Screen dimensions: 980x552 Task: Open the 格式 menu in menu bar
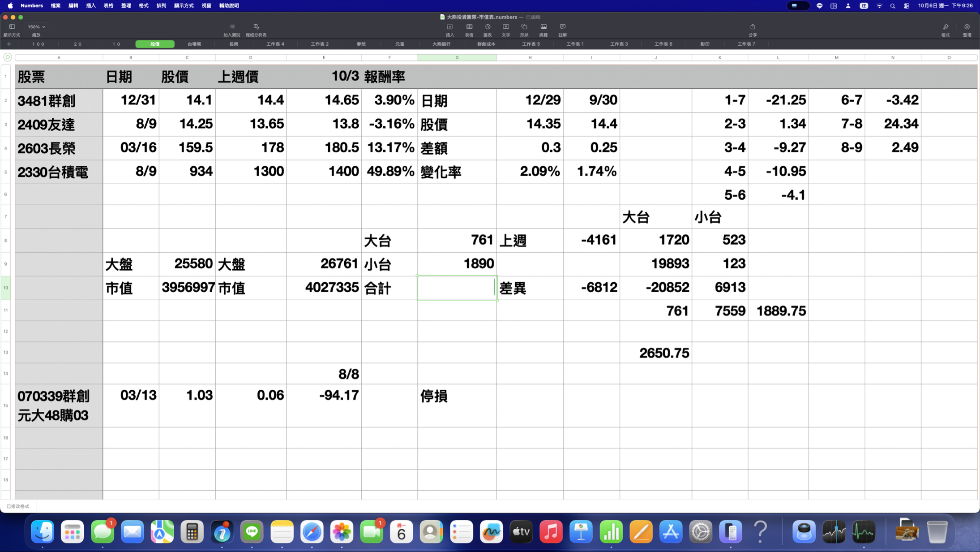143,6
